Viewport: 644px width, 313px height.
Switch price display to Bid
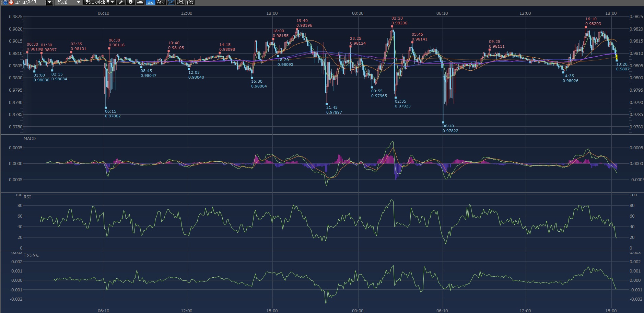point(150,2)
